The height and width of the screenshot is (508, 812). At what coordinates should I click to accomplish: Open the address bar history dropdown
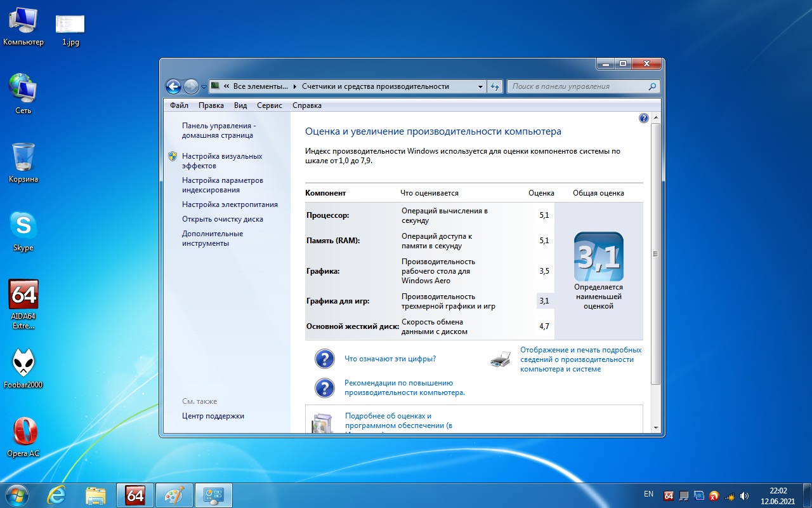(x=480, y=86)
